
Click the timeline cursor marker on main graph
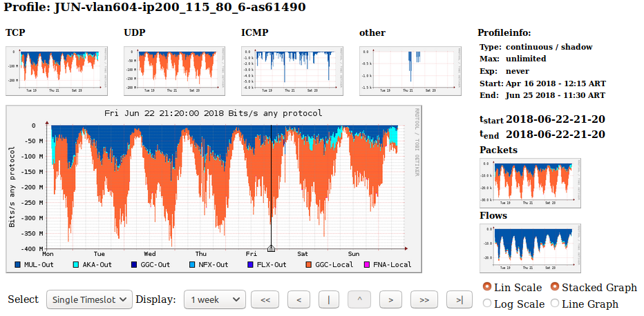pos(271,248)
